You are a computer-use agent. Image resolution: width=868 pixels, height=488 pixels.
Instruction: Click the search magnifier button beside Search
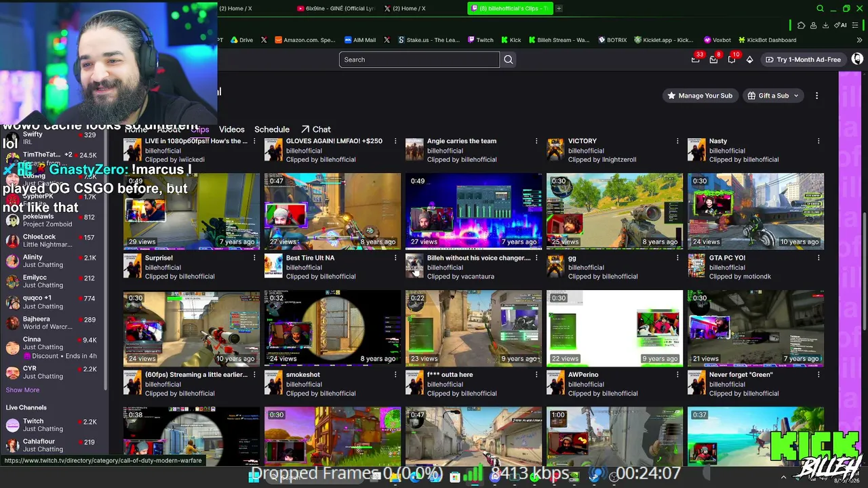(508, 60)
